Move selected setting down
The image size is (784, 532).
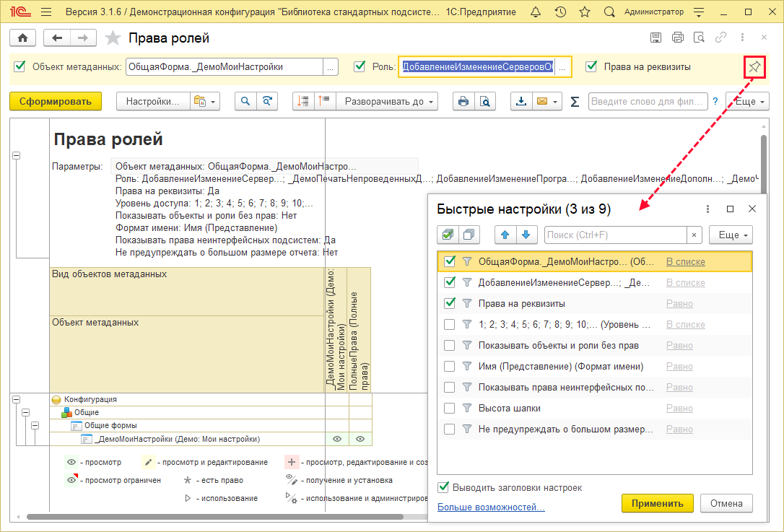click(526, 235)
